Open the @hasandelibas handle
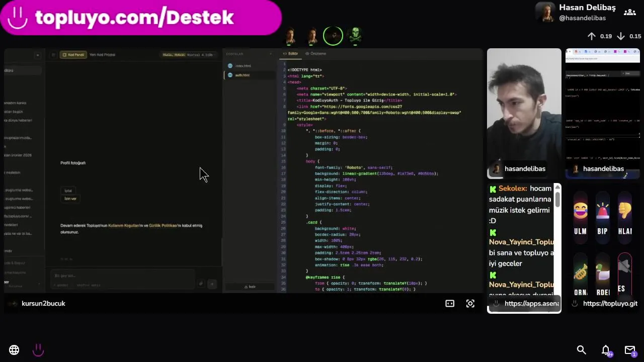The width and height of the screenshot is (644, 362). coord(582,18)
